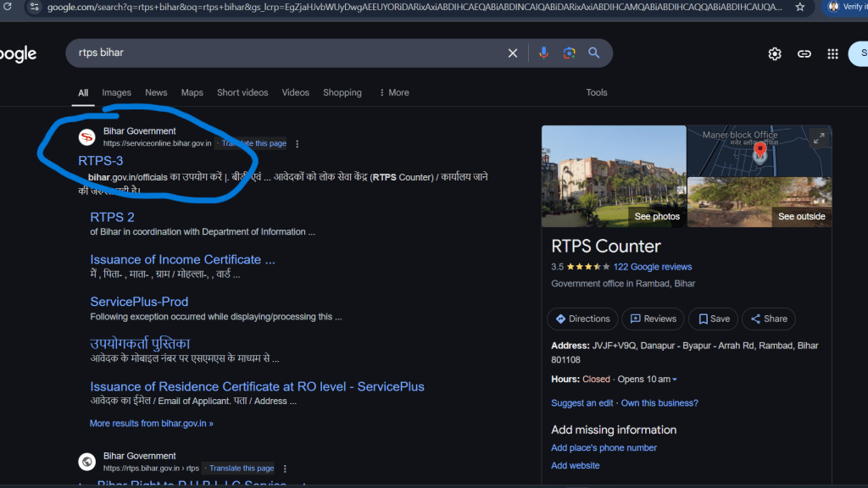Open ServicePlus-Prod link

pyautogui.click(x=139, y=302)
